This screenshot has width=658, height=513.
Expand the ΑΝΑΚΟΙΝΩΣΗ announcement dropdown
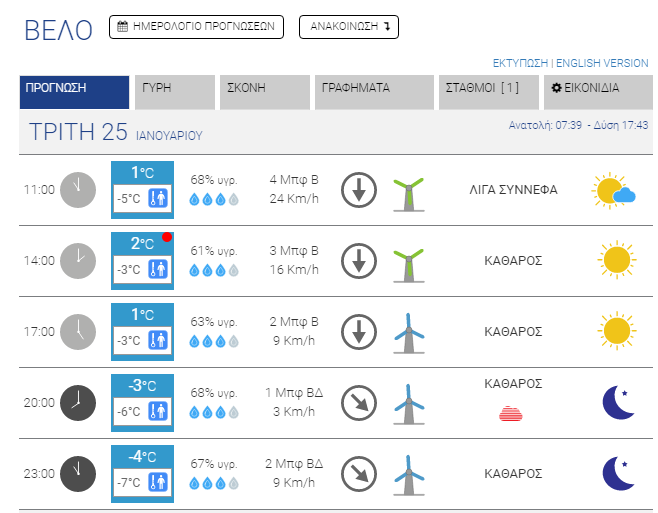pos(348,27)
